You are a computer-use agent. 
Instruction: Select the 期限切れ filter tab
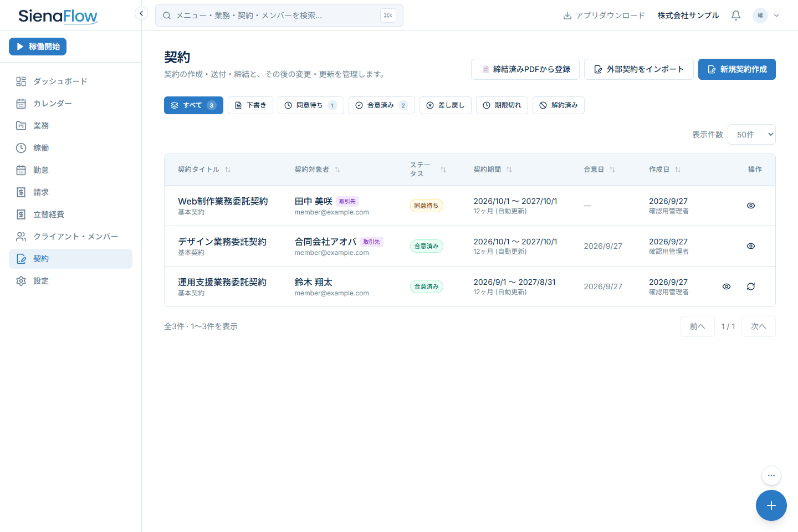(x=502, y=105)
